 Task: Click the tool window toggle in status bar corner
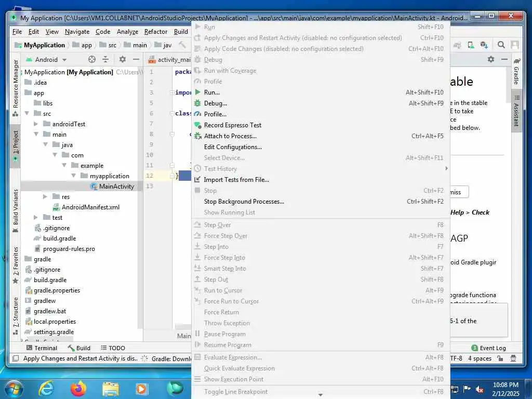[16, 358]
